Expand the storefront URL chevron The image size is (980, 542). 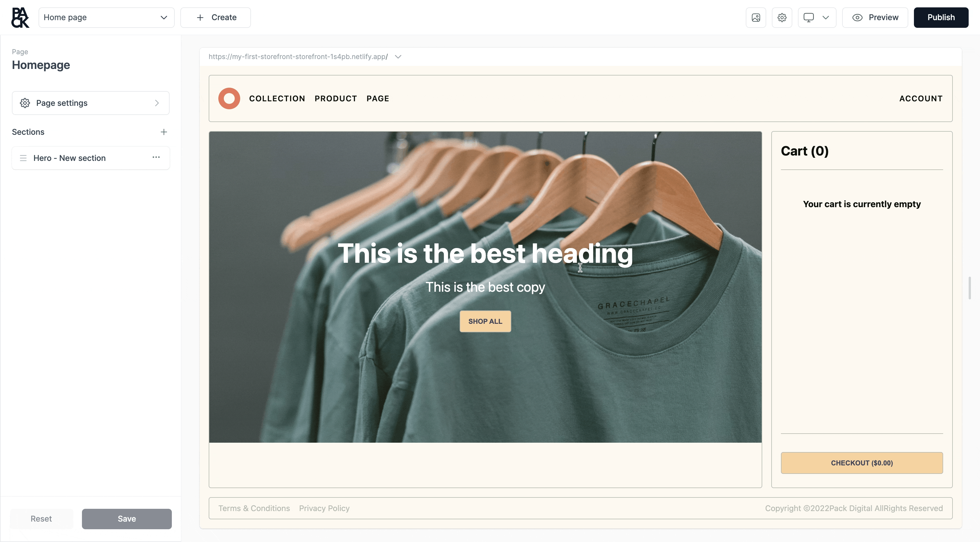[398, 57]
